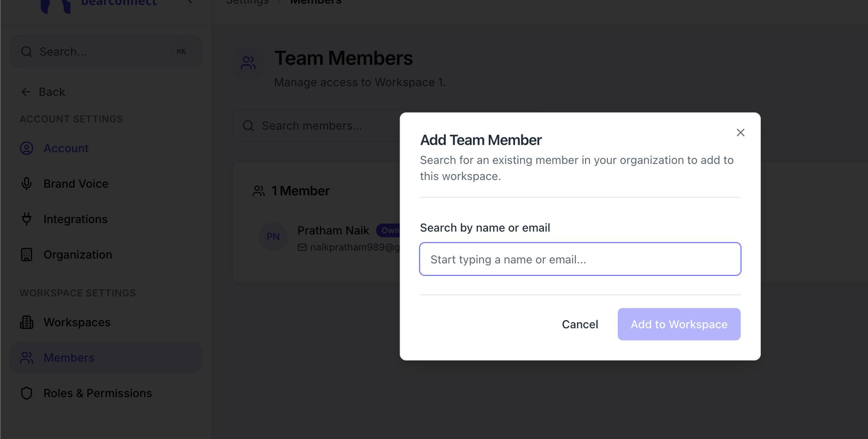Close the Add Team Member dialog
The height and width of the screenshot is (439, 868).
(740, 132)
